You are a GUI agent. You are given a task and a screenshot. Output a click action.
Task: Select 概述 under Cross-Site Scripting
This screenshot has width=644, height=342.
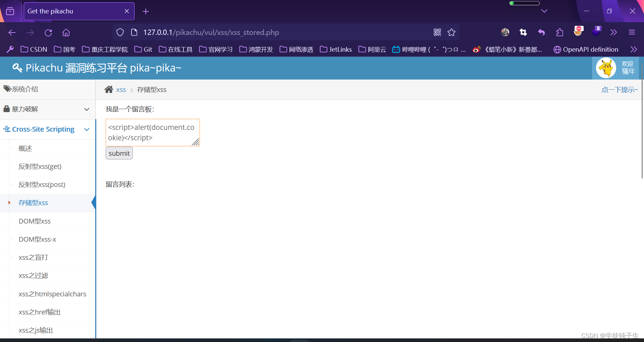tap(48, 148)
